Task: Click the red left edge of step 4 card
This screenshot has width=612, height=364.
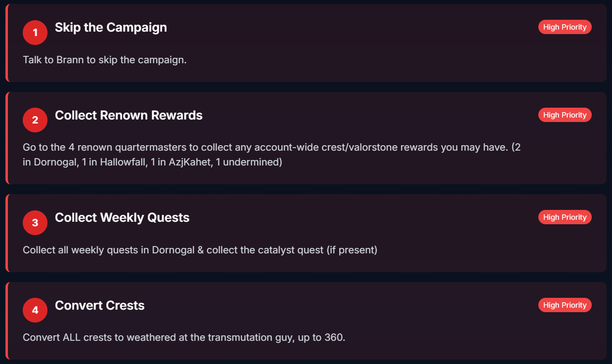Action: pos(7,321)
